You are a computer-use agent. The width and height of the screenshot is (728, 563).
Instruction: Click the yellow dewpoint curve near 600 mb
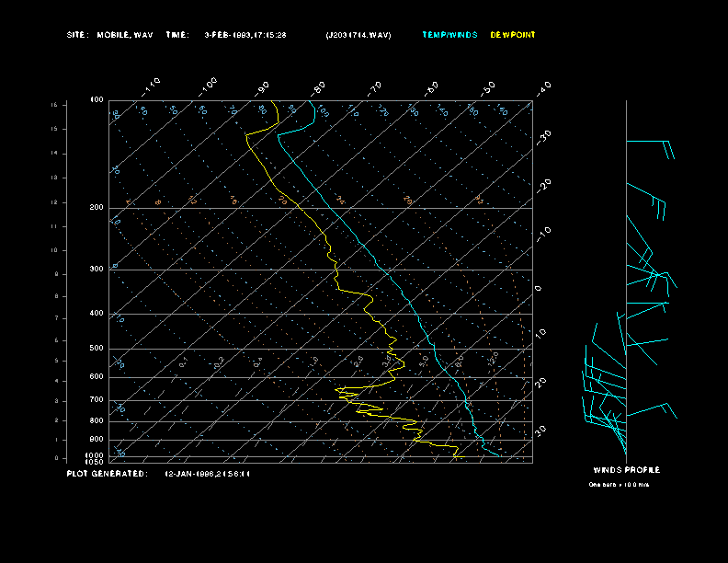click(395, 377)
